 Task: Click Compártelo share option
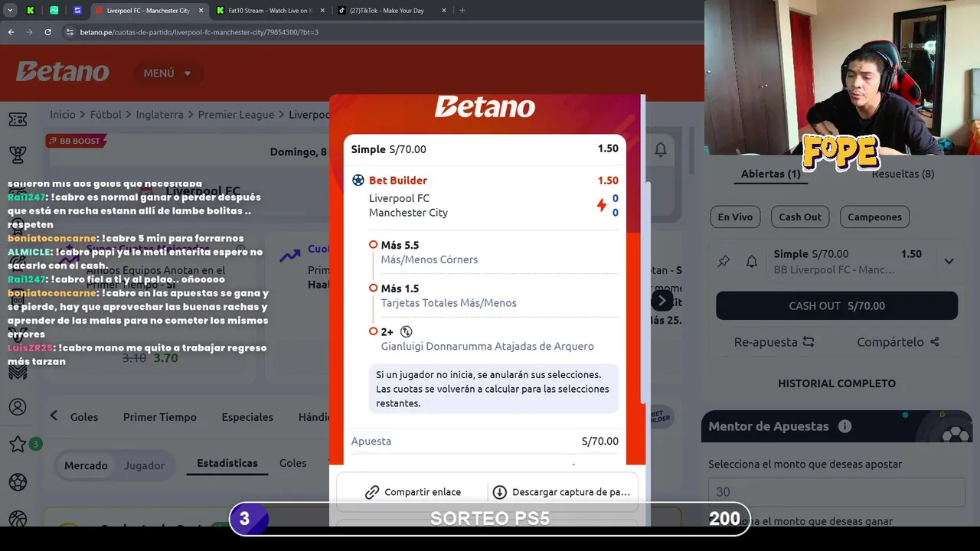(x=898, y=342)
